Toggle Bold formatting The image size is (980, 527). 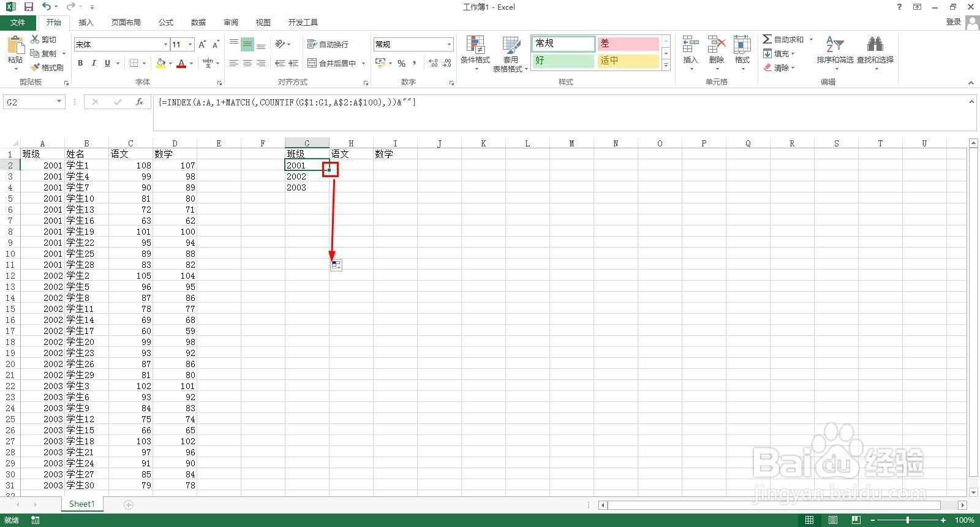(x=80, y=63)
